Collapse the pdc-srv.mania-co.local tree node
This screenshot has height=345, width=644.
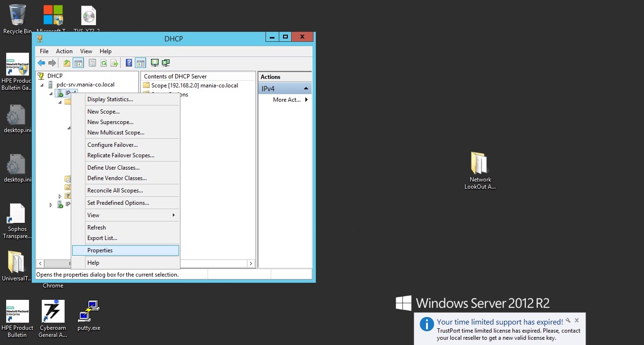(41, 85)
